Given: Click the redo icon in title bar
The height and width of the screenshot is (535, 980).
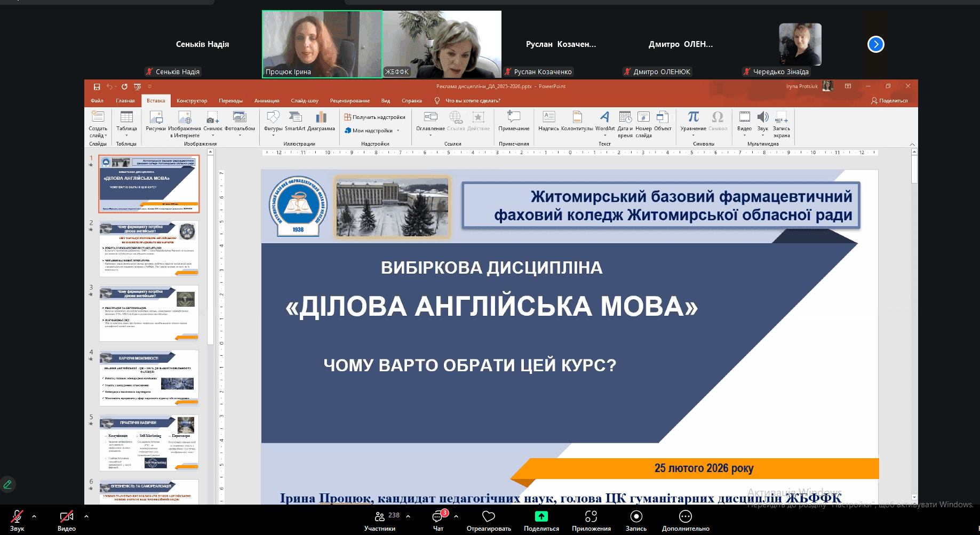Looking at the screenshot, I should (x=124, y=86).
